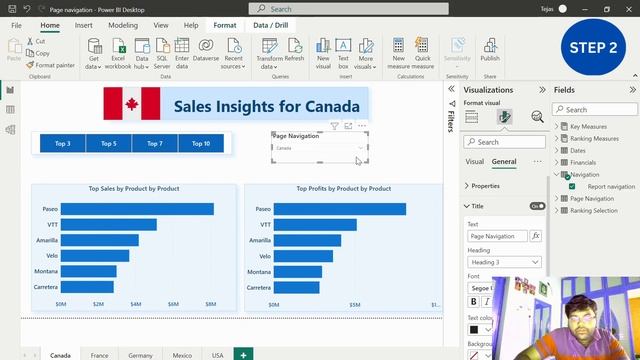Viewport: 640px width, 360px height.
Task: Open filter icon on Page Navigation visual
Action: (334, 126)
